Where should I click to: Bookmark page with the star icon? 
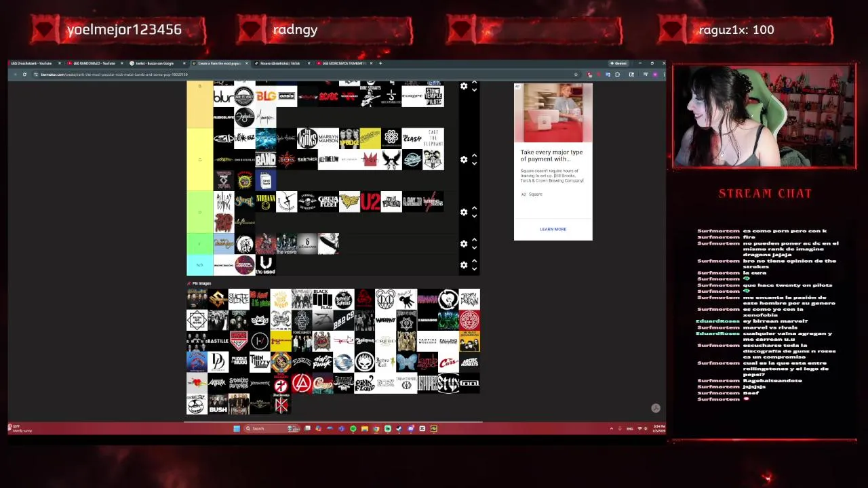pos(576,75)
